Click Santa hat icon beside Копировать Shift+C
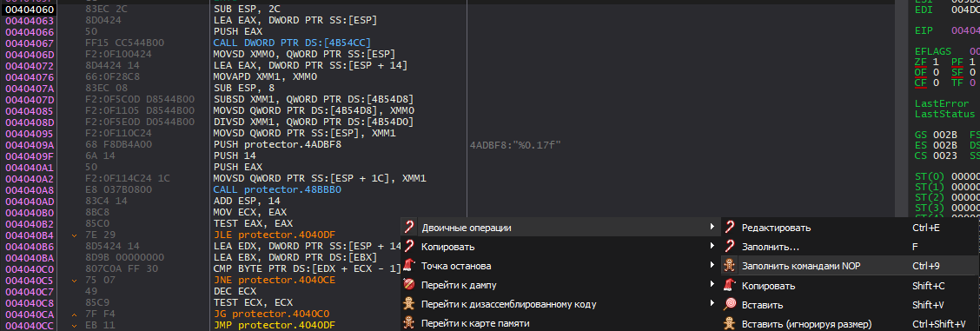Image resolution: width=980 pixels, height=331 pixels. pos(730,286)
